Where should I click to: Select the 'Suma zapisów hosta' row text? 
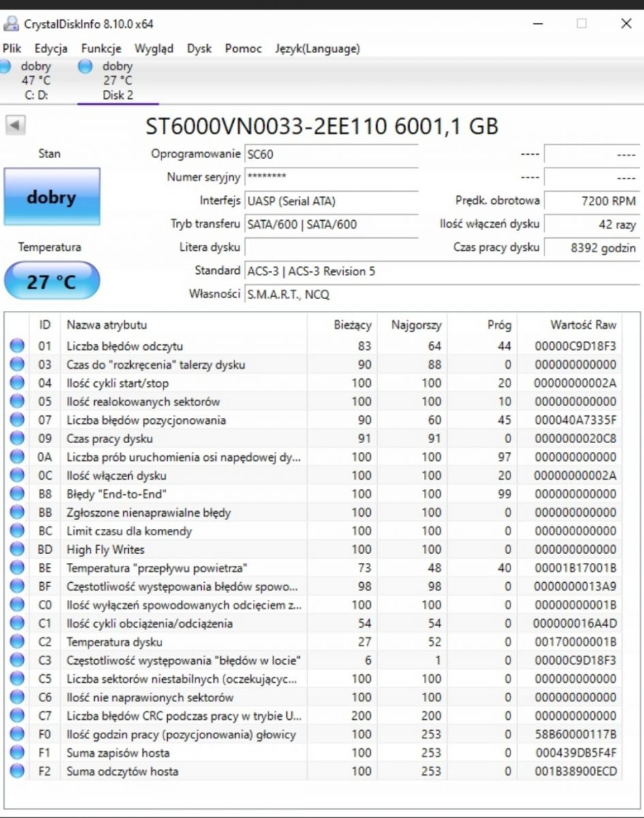118,753
